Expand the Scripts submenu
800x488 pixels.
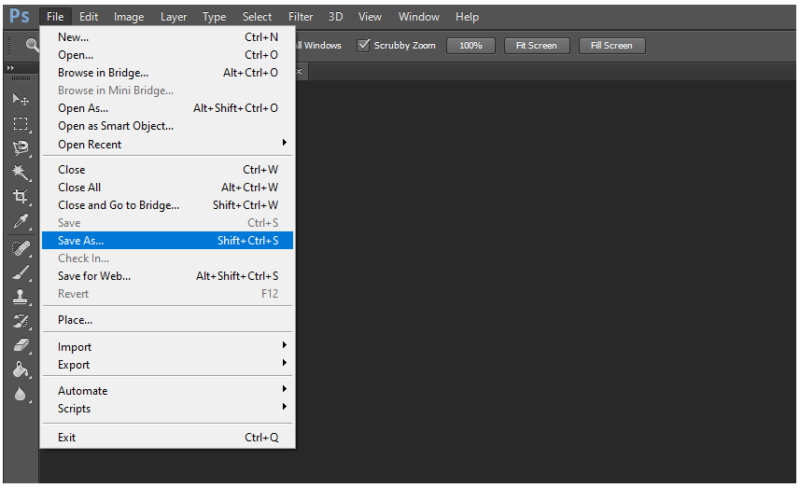(167, 409)
